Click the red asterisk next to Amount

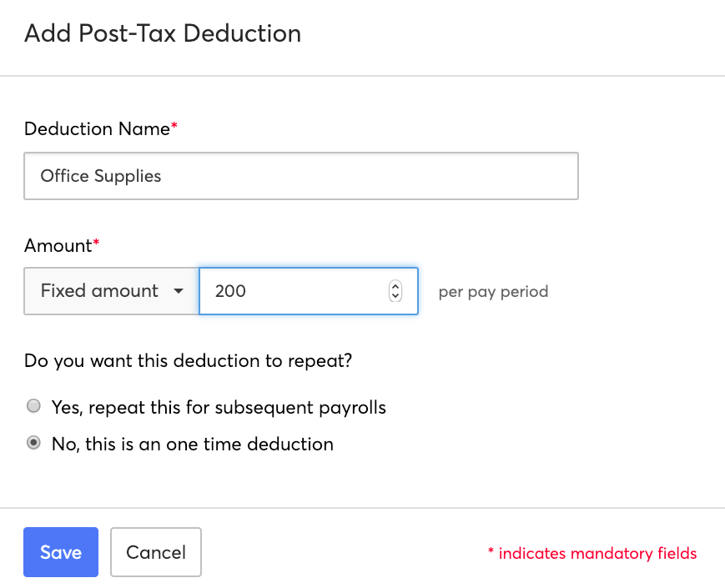point(96,244)
